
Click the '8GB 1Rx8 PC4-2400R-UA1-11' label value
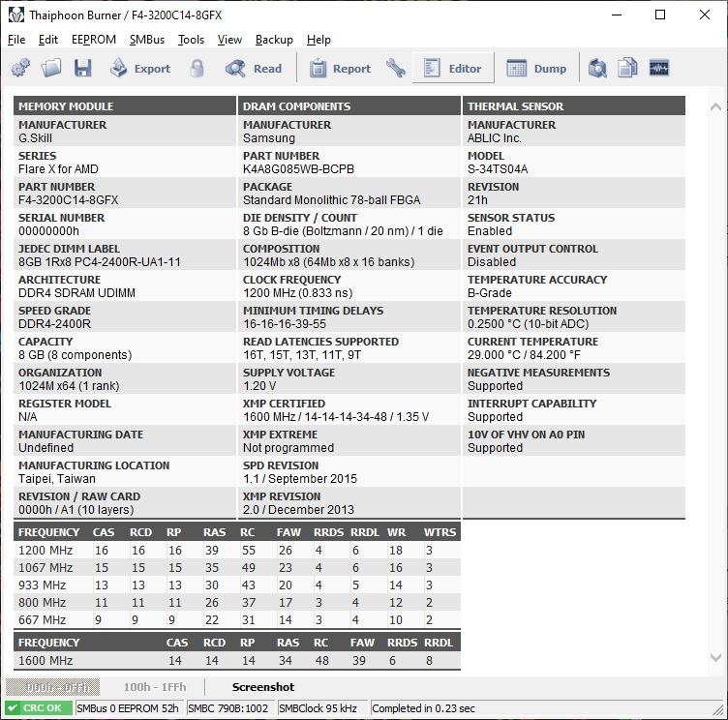[100, 262]
